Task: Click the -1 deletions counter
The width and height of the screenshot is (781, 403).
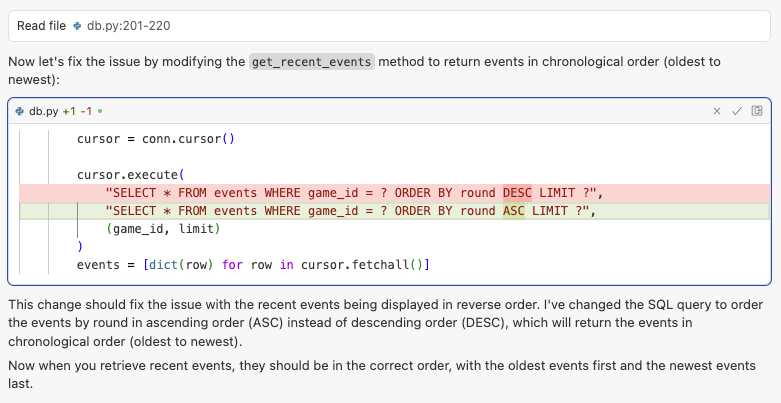Action: [x=86, y=111]
